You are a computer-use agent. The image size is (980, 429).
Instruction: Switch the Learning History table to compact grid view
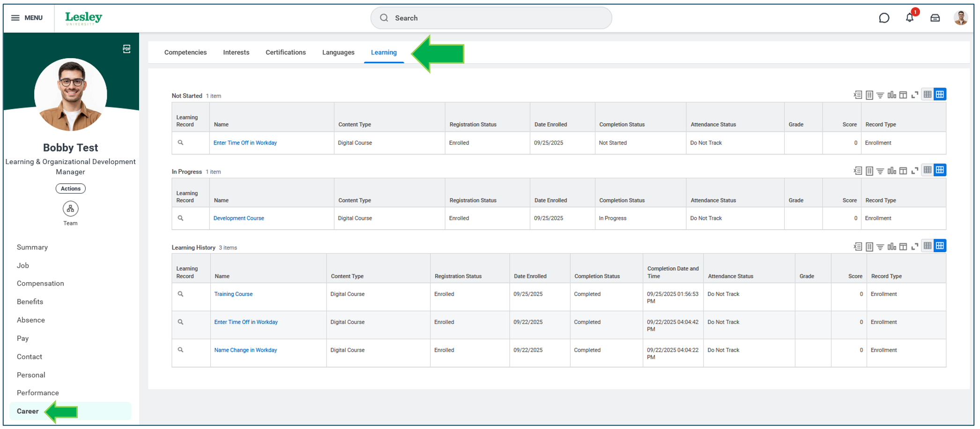(x=928, y=246)
